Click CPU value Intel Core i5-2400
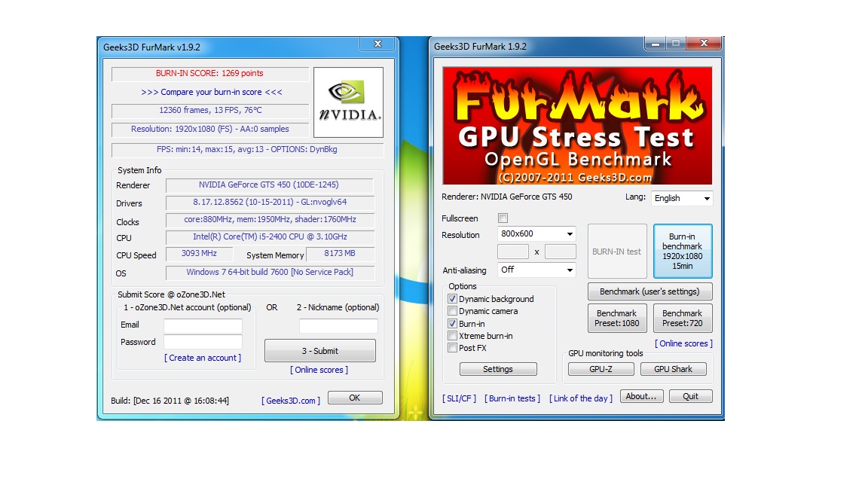Viewport: 868px width, 488px height. pos(270,236)
